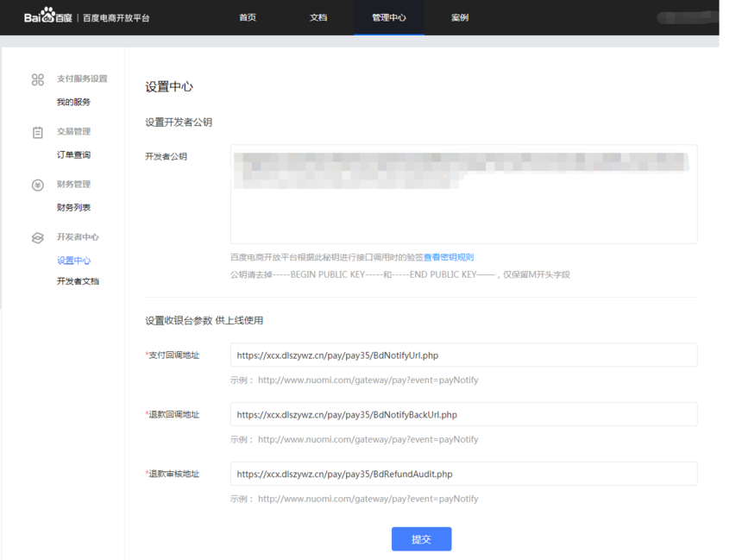This screenshot has width=742, height=560.
Task: Click the example URL under 退款审核地址
Action: (x=368, y=499)
